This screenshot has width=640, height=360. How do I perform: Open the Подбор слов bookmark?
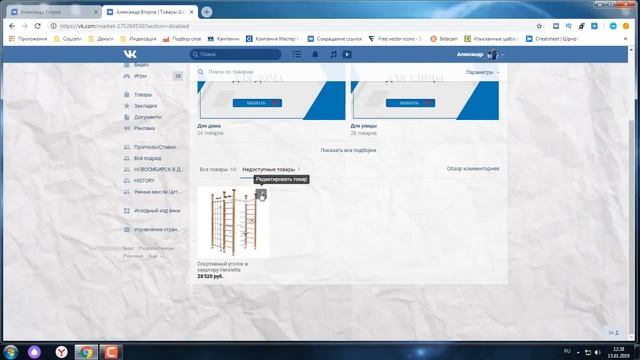click(x=182, y=39)
